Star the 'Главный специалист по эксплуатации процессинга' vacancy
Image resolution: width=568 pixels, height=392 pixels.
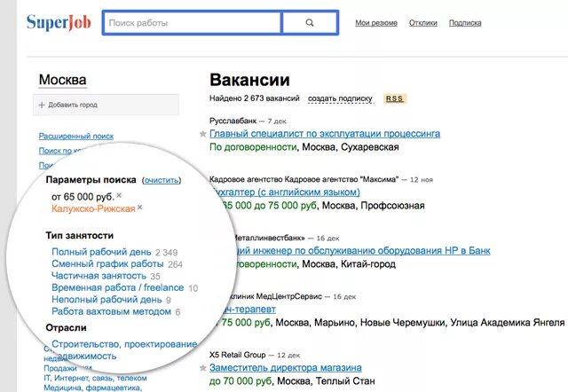click(203, 134)
